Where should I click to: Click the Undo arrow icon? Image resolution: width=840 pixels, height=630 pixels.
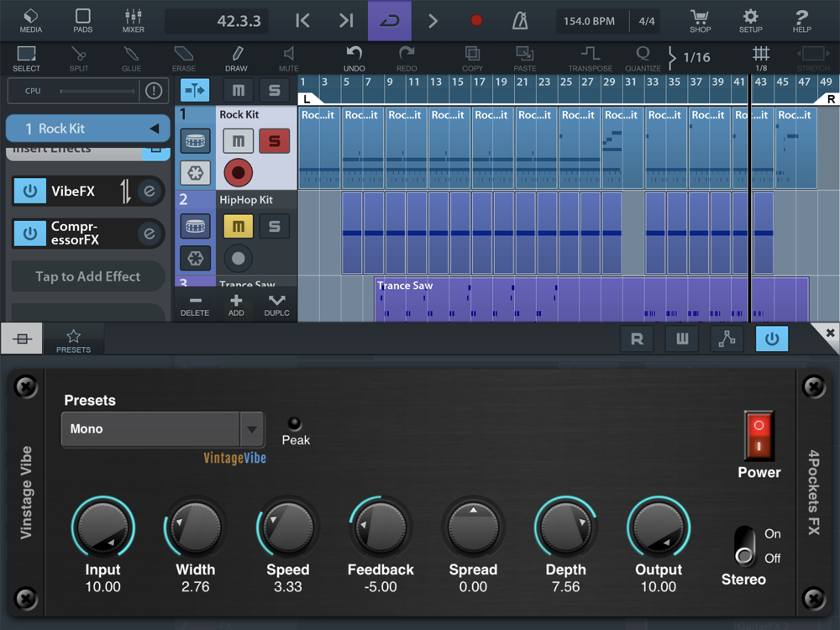[354, 58]
